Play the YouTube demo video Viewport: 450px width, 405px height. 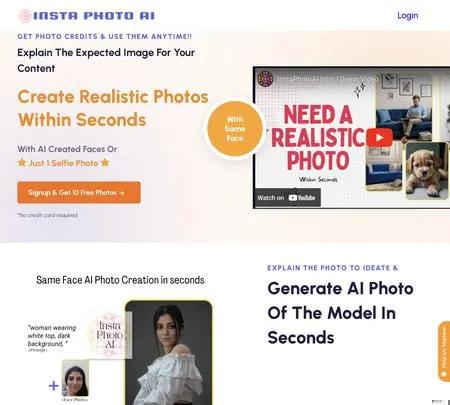tap(379, 137)
